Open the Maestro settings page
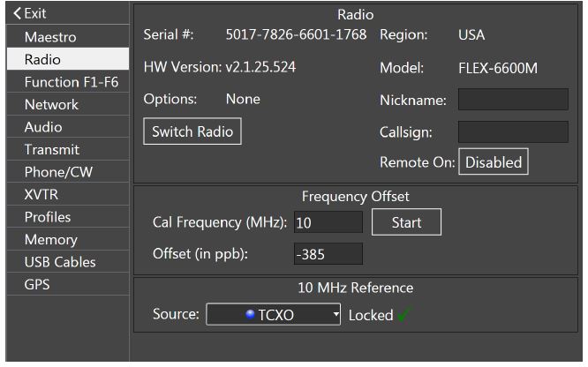This screenshot has width=588, height=367. [68, 37]
